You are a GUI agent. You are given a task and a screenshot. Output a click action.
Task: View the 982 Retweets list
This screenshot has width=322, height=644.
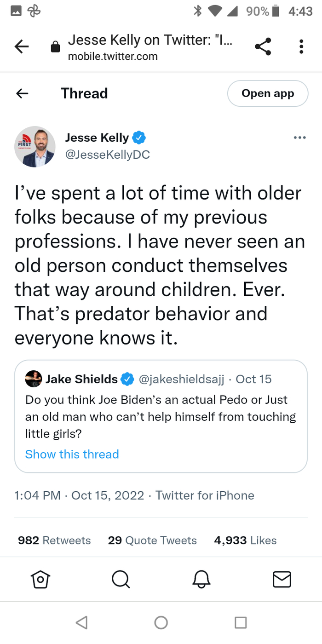[x=54, y=540]
